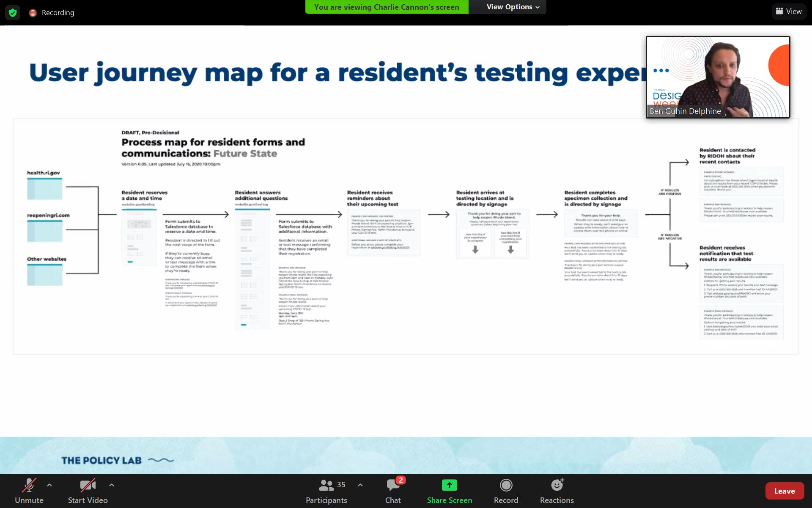Expand the arrow next to Participants
Viewport: 812px width, 508px height.
click(360, 485)
